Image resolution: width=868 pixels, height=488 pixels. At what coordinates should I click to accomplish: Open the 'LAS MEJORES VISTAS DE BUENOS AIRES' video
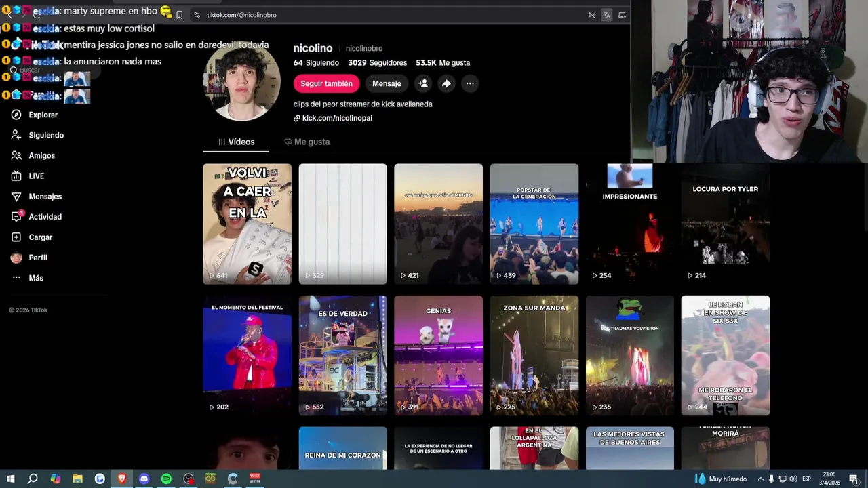click(x=630, y=448)
